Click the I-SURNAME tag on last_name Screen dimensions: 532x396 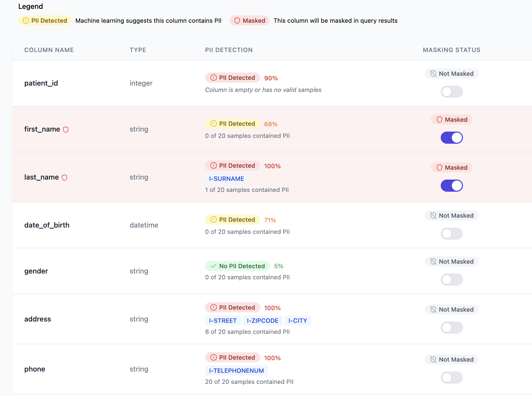point(226,179)
